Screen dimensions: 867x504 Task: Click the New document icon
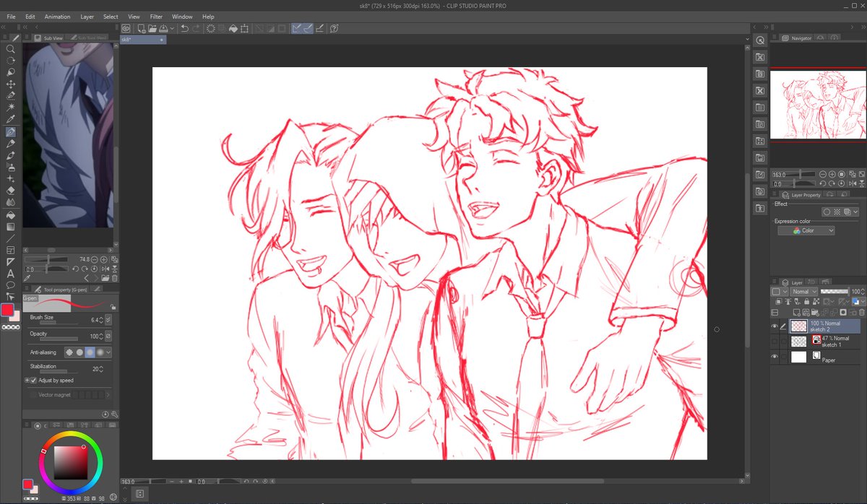tap(142, 29)
